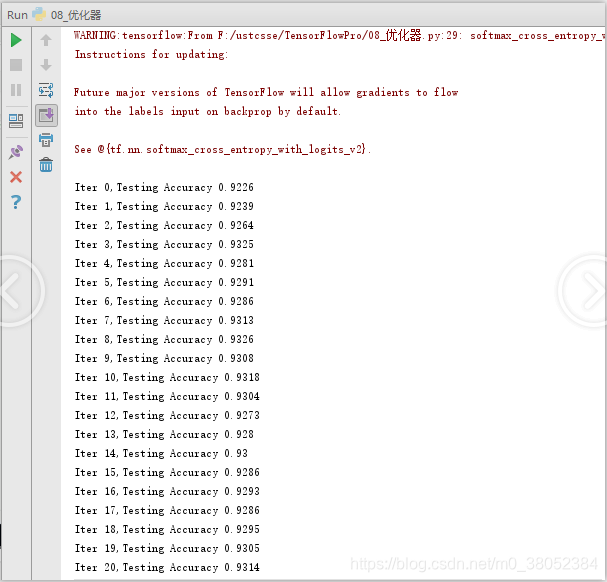Print the console output

point(46,140)
